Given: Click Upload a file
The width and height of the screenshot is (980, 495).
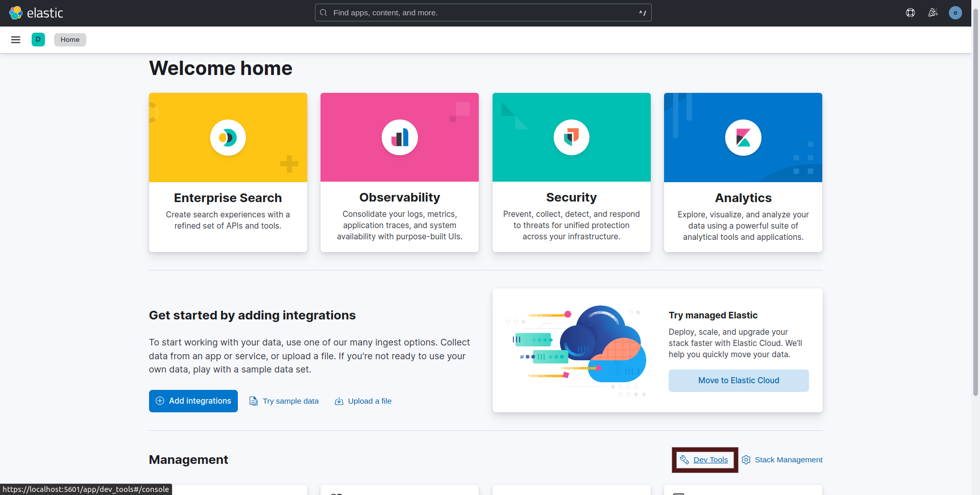Looking at the screenshot, I should (363, 401).
